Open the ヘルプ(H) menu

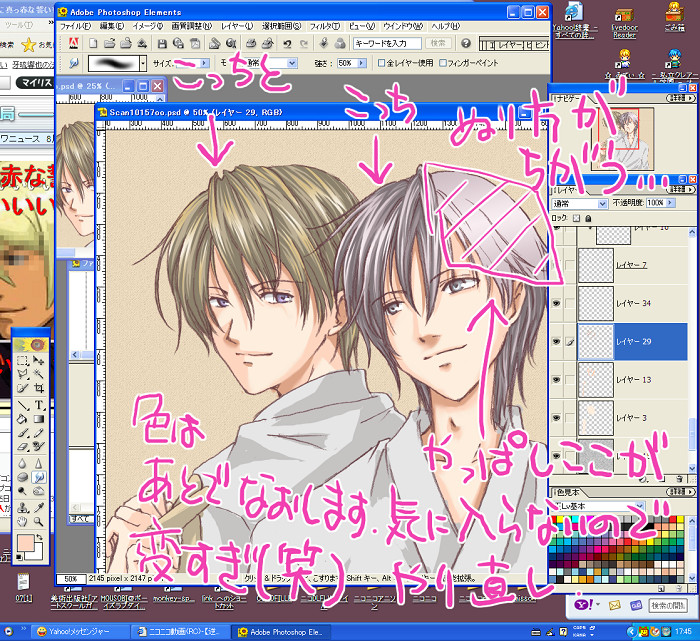point(446,26)
